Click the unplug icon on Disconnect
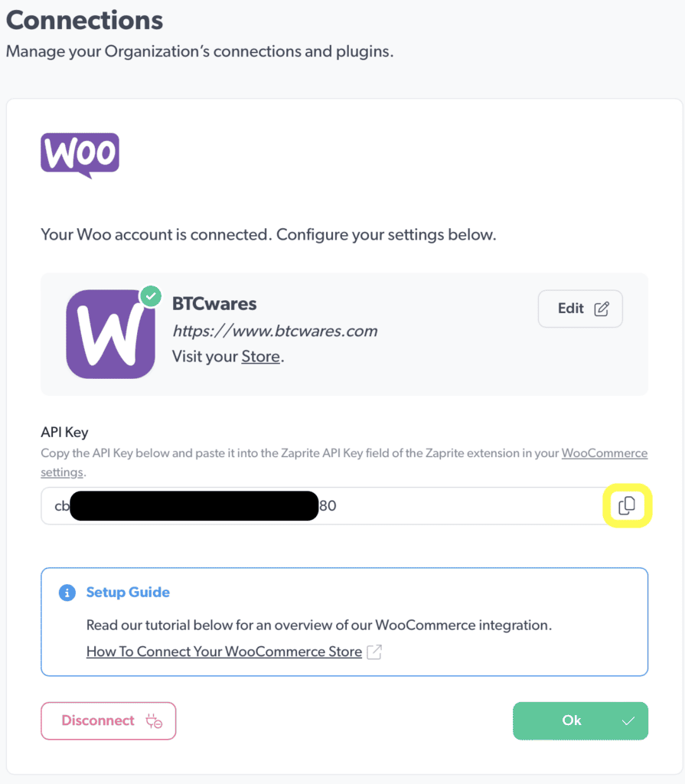Viewport: 685px width, 784px height. pyautogui.click(x=154, y=721)
